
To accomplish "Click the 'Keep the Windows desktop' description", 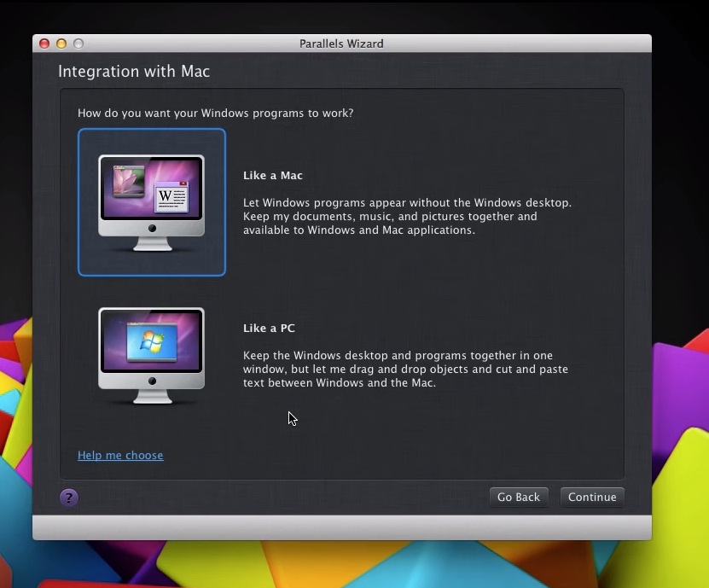I will click(405, 369).
